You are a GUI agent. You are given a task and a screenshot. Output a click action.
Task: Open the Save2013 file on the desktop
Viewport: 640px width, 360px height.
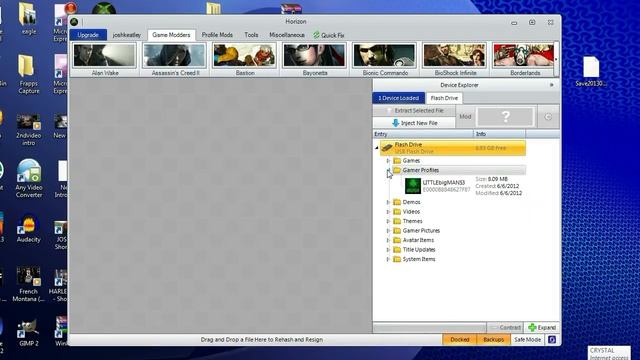click(x=591, y=72)
